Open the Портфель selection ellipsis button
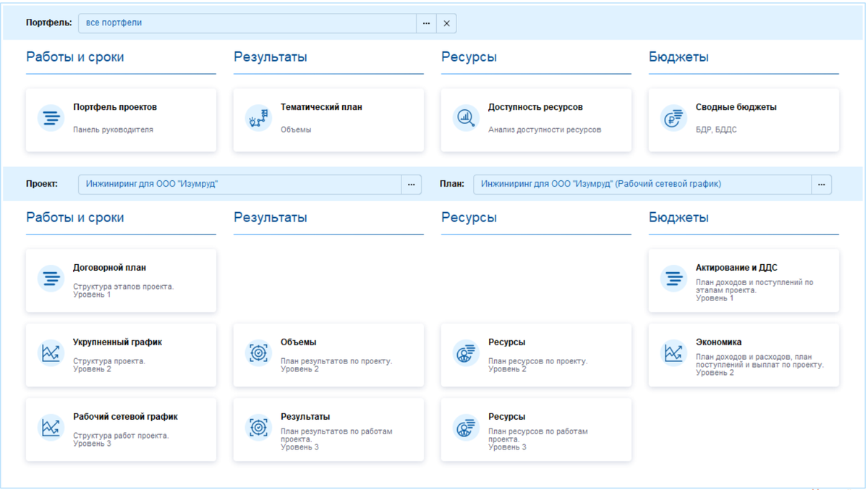The height and width of the screenshot is (490, 868). coord(426,23)
